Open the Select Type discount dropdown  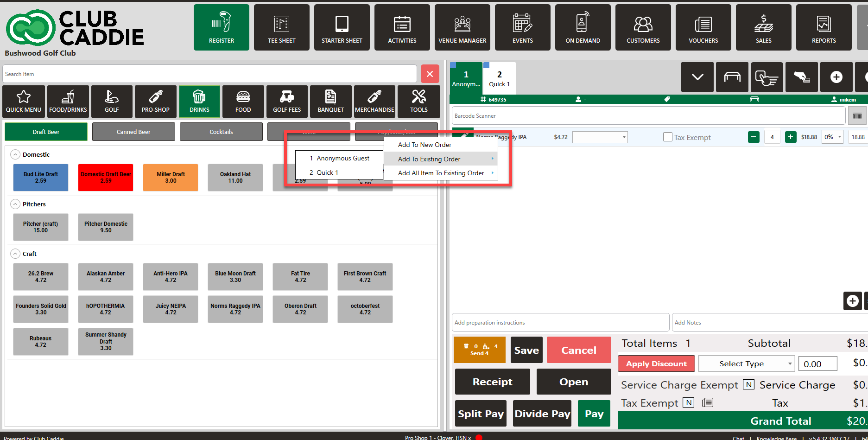tap(746, 364)
